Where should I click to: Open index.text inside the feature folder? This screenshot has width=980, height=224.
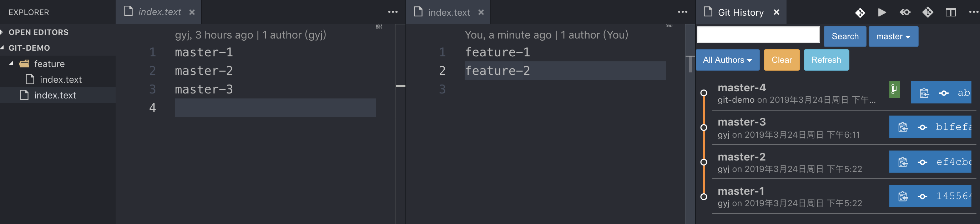(60, 80)
